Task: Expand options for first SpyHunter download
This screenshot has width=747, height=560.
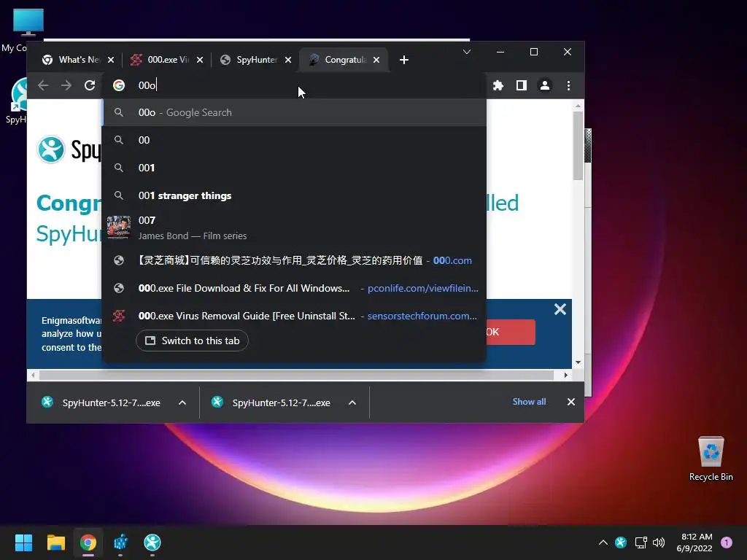Action: tap(182, 402)
